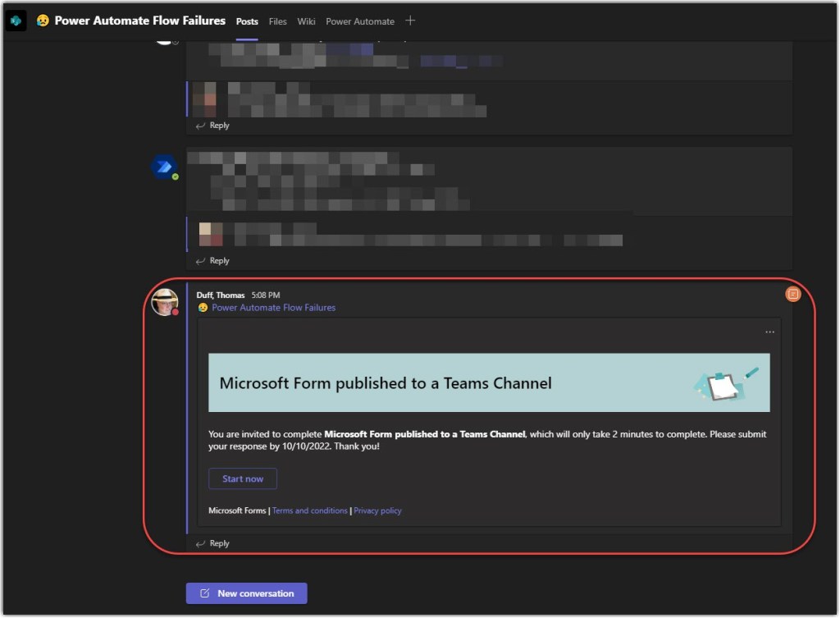Open the Privacy policy link

coord(377,510)
